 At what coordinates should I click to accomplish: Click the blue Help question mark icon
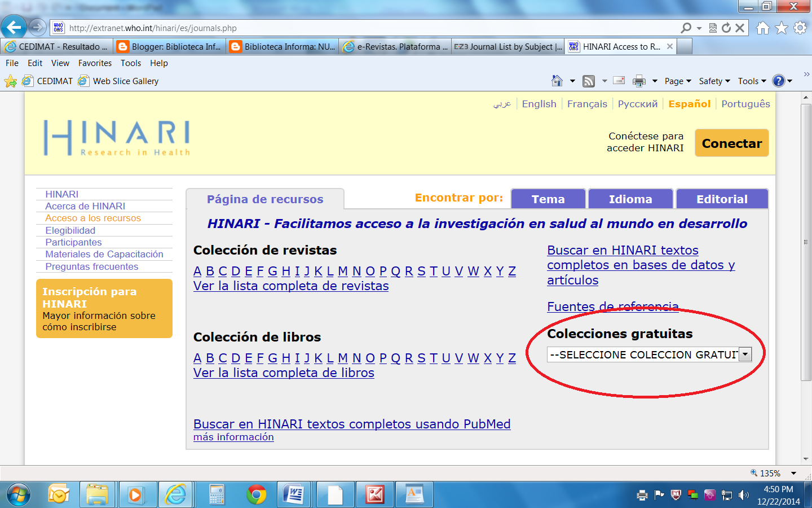point(779,81)
